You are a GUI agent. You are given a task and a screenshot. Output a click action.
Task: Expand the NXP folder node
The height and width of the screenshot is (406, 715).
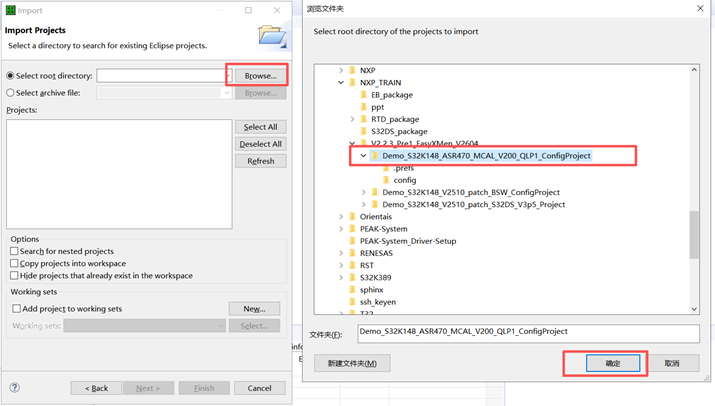click(341, 70)
